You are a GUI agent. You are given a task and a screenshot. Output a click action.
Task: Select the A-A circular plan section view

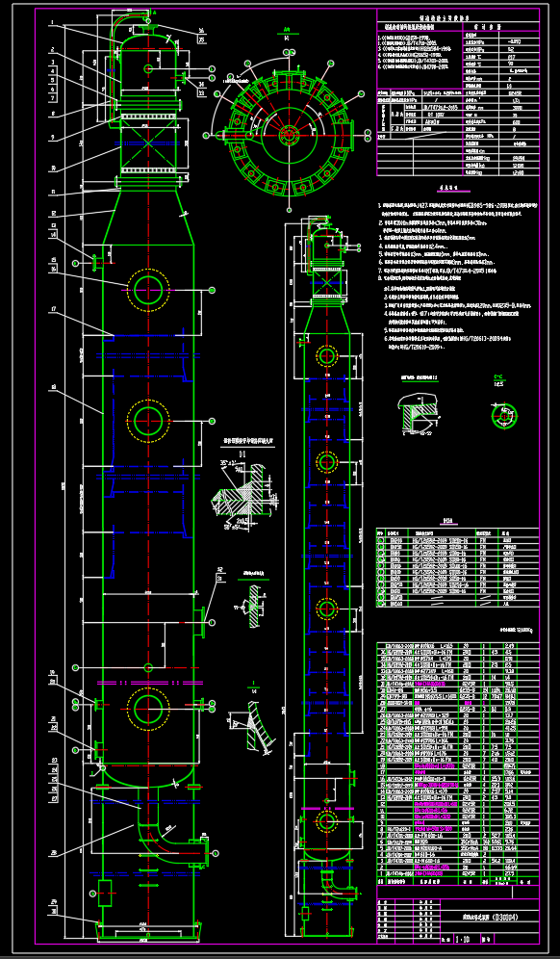coord(288,134)
